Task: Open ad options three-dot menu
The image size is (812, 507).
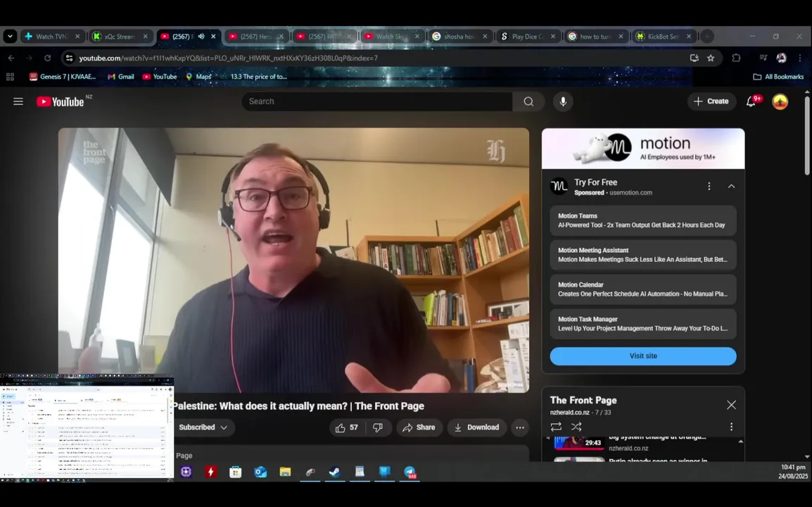Action: [x=709, y=186]
